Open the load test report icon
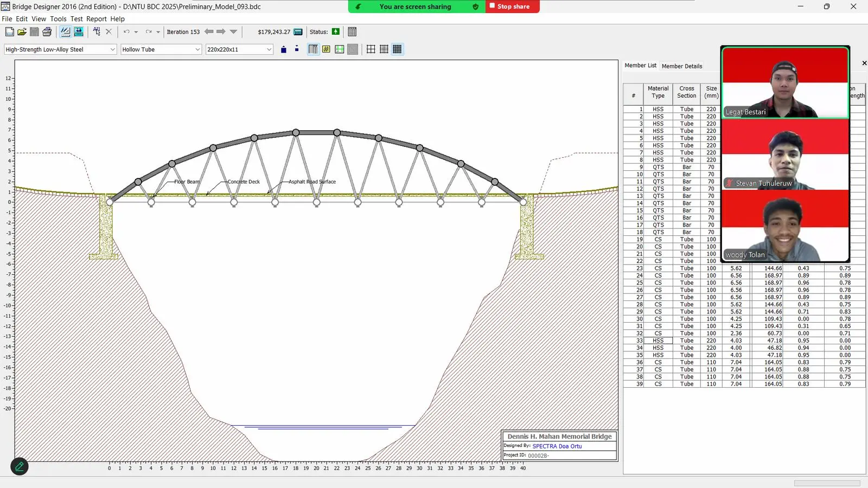 (352, 32)
